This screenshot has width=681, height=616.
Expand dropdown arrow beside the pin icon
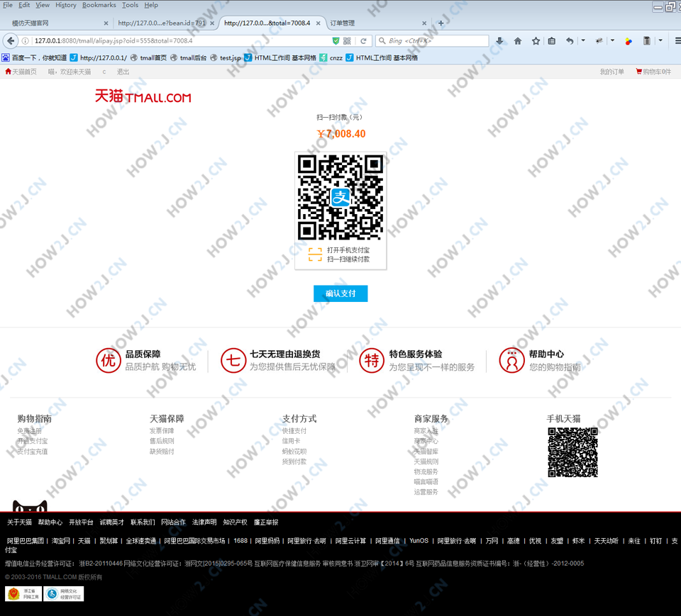(612, 40)
